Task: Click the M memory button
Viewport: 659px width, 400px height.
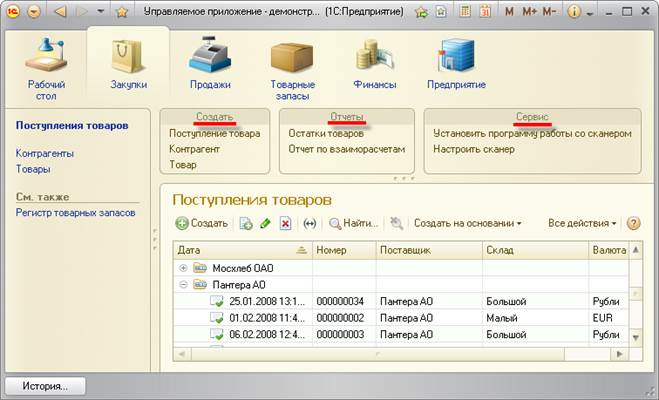Action: point(509,12)
